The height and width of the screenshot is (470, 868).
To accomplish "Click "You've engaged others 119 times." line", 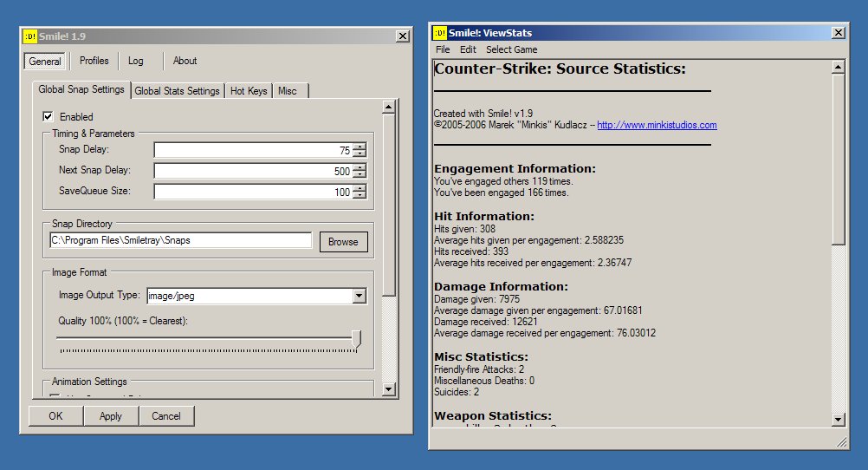I will [503, 181].
